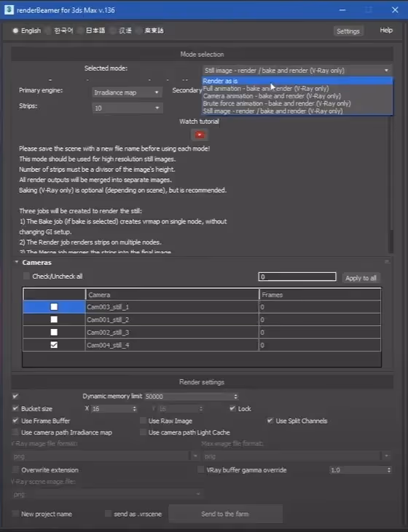Enable Use camera path Irradiance map
The image size is (408, 532).
[15, 432]
